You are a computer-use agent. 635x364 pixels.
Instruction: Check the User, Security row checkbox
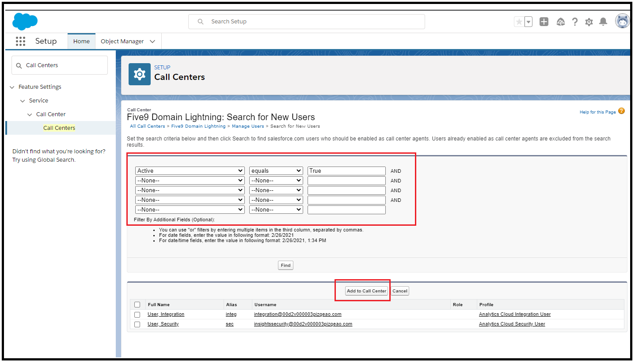(137, 324)
